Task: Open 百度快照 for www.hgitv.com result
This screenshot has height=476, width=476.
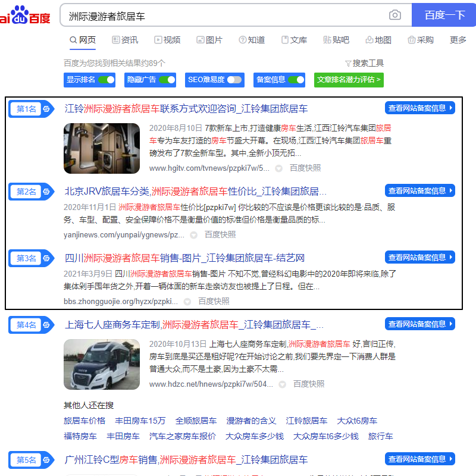Action: (305, 168)
